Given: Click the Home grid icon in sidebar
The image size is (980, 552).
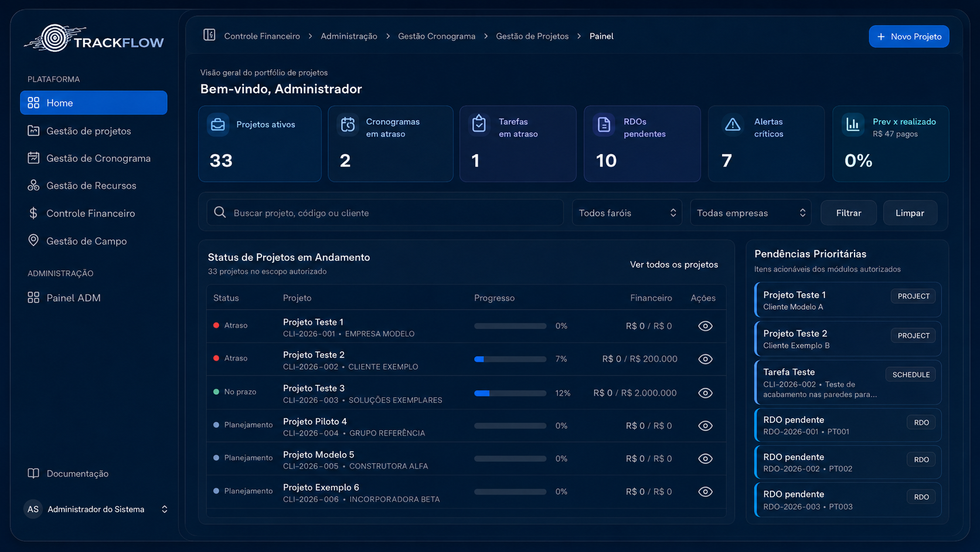Looking at the screenshot, I should pyautogui.click(x=33, y=103).
